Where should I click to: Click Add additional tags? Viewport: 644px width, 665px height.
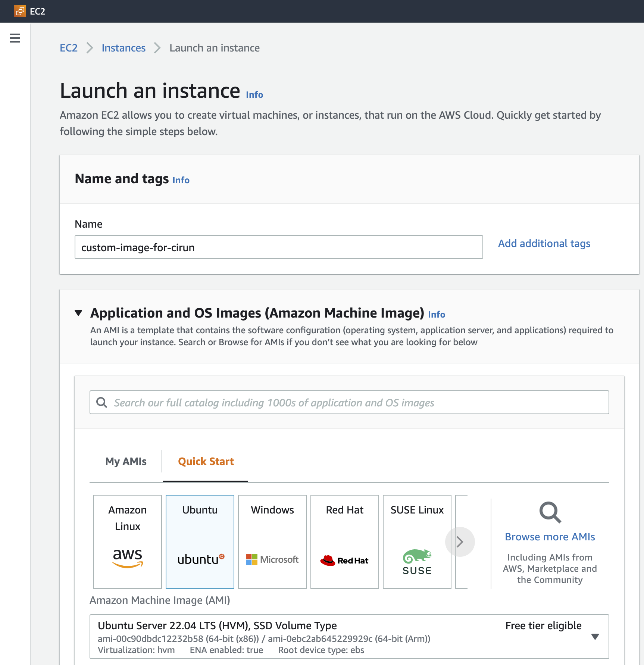pos(544,243)
